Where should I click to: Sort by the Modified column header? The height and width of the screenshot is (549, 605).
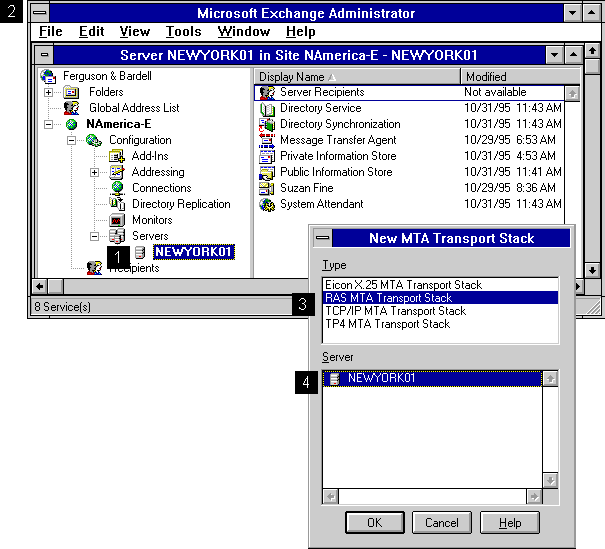[x=520, y=77]
